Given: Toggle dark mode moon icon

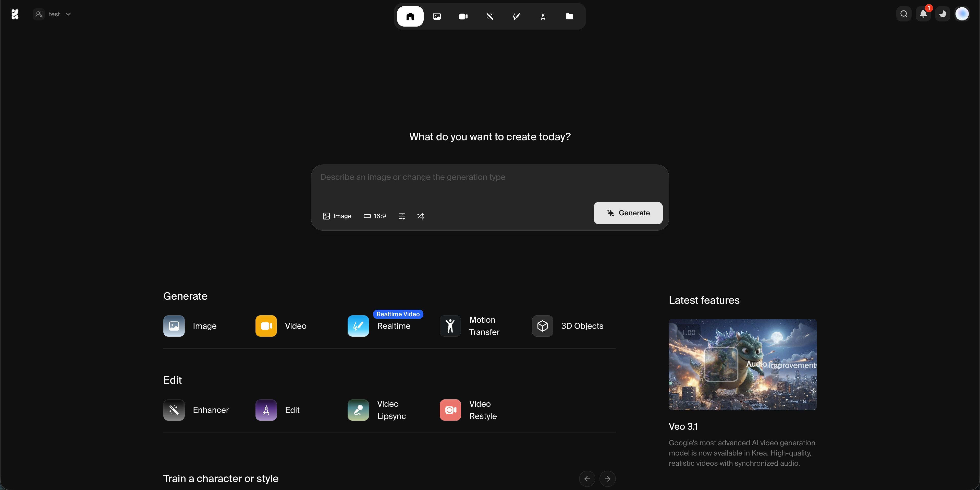Looking at the screenshot, I should [x=943, y=14].
